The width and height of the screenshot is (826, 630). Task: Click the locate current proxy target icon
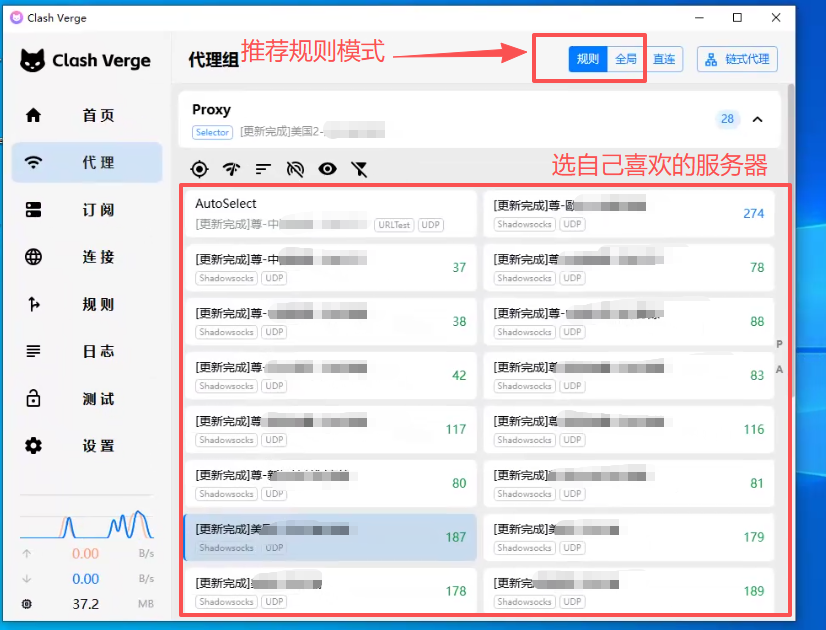199,169
